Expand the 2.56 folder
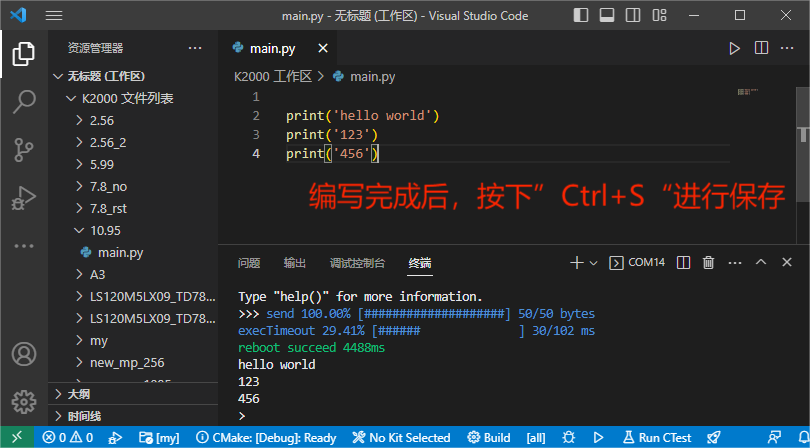The height and width of the screenshot is (448, 810). (133, 120)
